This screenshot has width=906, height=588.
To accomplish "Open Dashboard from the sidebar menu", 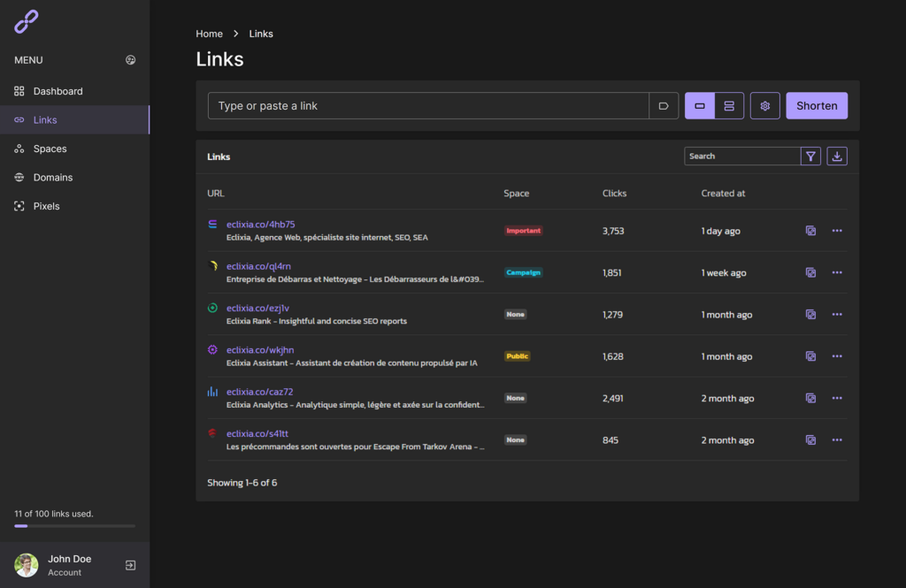I will (x=58, y=91).
